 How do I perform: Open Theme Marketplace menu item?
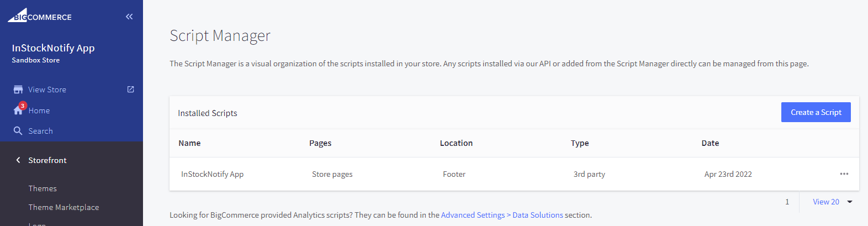point(63,207)
